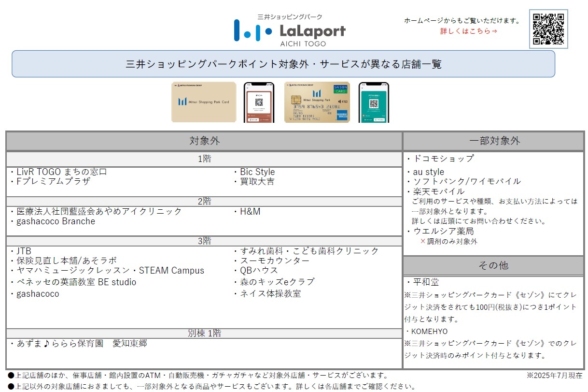Select the 森のキッズeクラブ entry

274,282
